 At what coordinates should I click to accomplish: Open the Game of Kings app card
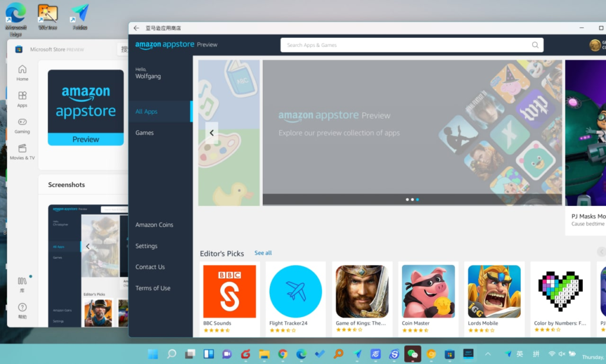[x=362, y=299]
